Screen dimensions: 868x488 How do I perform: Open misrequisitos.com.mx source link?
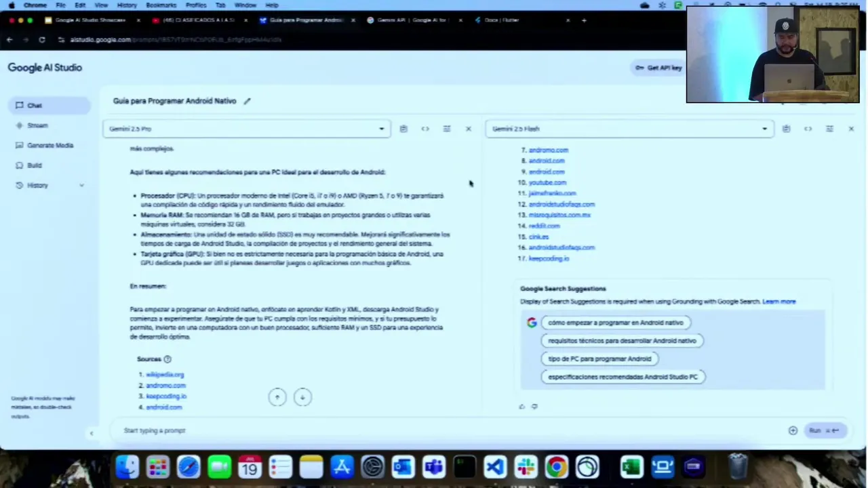[x=559, y=216]
